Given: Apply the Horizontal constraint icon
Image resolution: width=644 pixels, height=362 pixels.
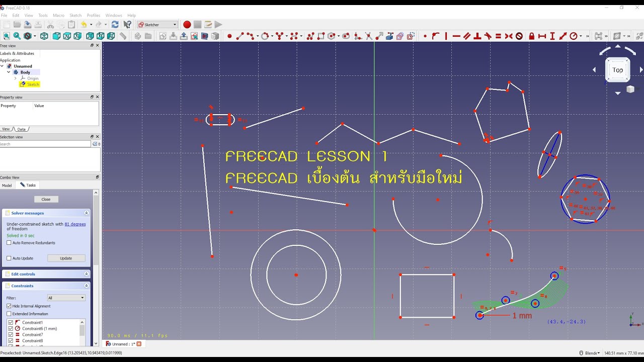Looking at the screenshot, I should (x=456, y=36).
